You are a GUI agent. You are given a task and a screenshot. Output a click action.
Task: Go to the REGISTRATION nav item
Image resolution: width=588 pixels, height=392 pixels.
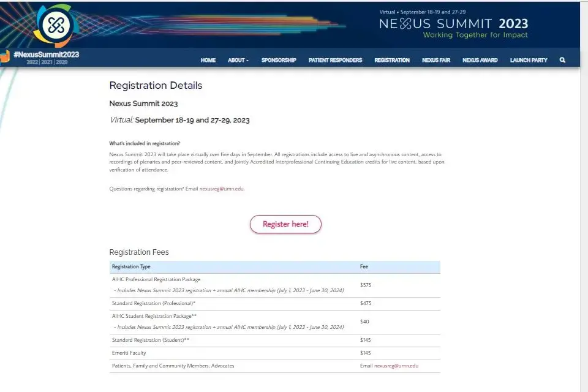click(391, 60)
